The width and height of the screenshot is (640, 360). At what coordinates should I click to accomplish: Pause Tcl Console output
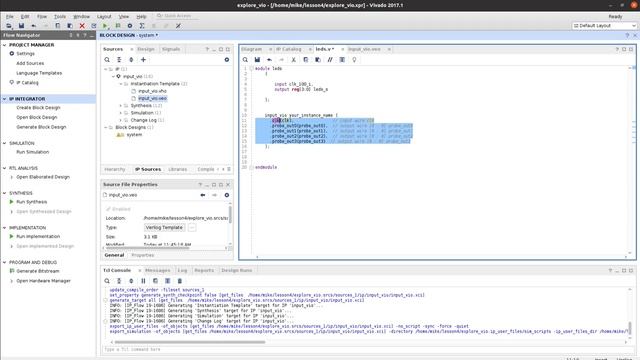143,281
